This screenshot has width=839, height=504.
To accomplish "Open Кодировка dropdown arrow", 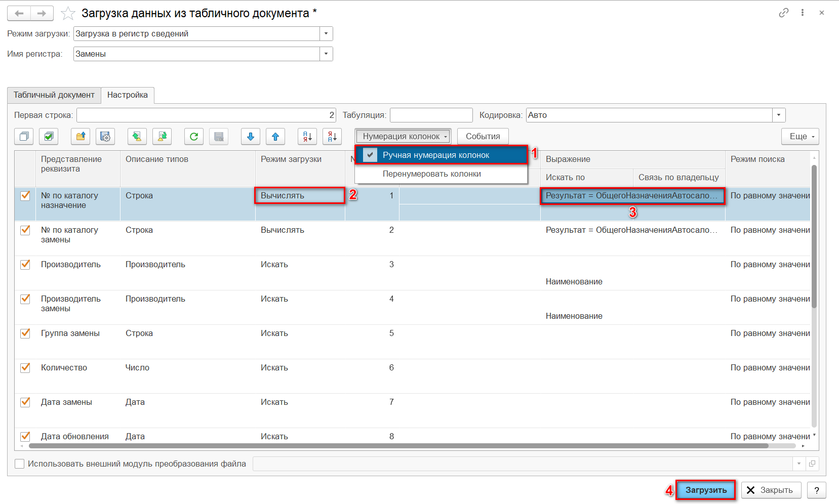I will coord(779,115).
